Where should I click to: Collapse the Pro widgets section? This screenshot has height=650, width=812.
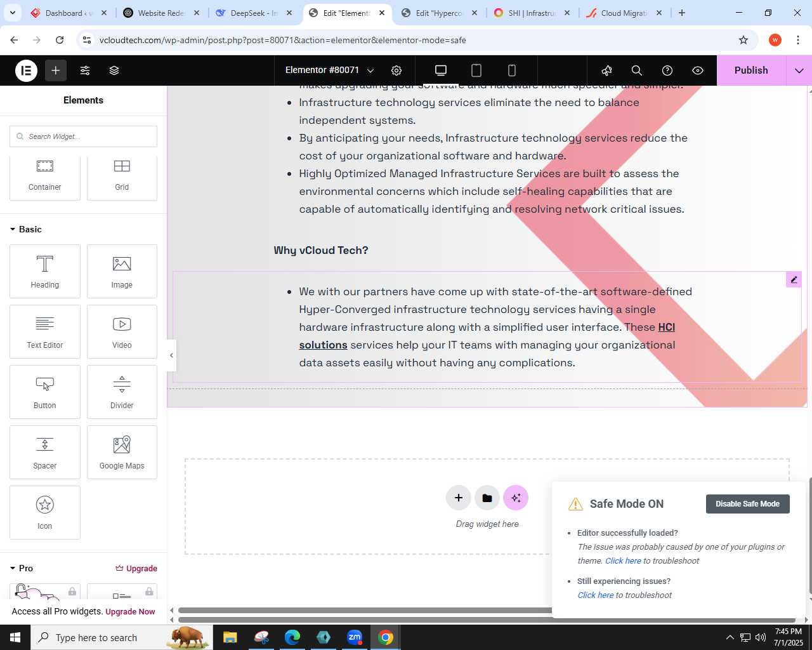point(21,568)
